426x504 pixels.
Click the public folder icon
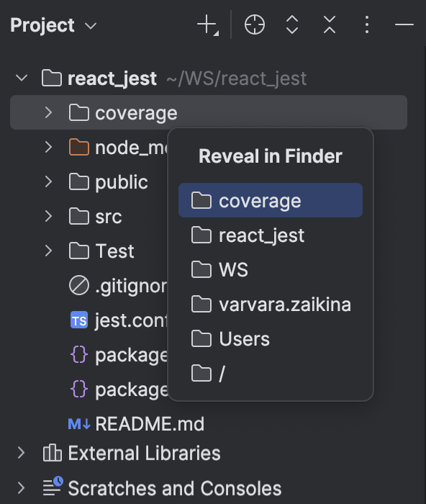(x=79, y=181)
